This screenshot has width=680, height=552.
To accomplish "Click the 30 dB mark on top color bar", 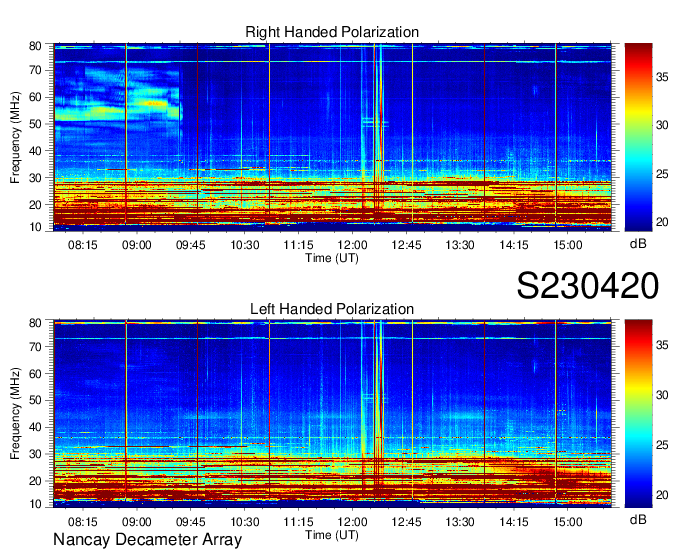I will pyautogui.click(x=662, y=125).
